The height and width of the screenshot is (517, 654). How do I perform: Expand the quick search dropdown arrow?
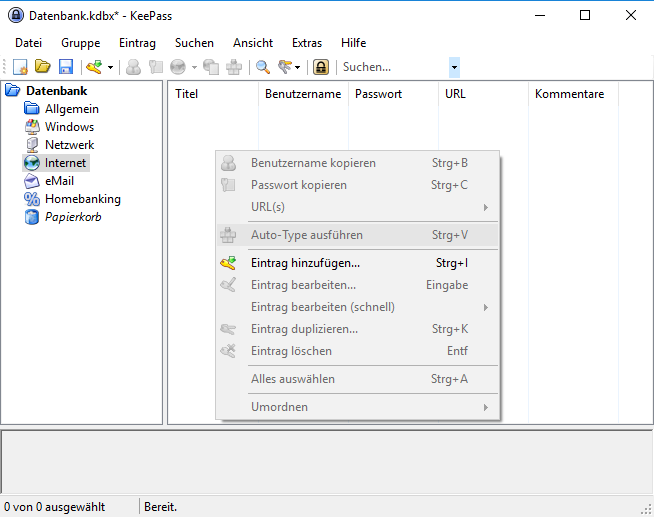point(454,67)
